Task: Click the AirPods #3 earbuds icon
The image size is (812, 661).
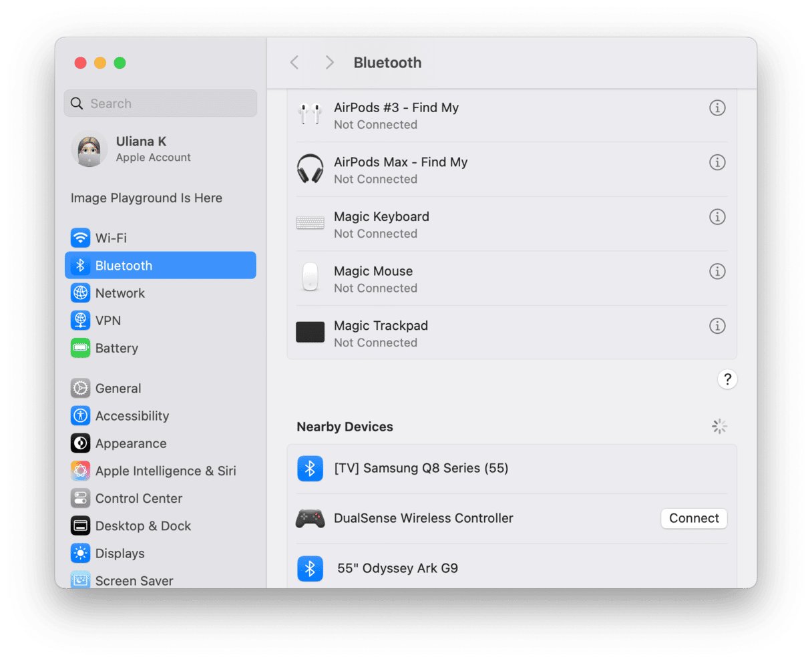Action: pyautogui.click(x=310, y=115)
